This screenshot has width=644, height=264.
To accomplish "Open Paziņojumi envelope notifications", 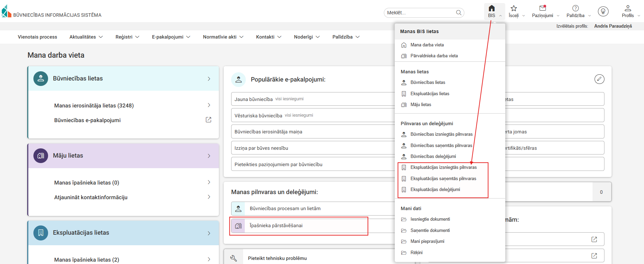I will pos(542,9).
